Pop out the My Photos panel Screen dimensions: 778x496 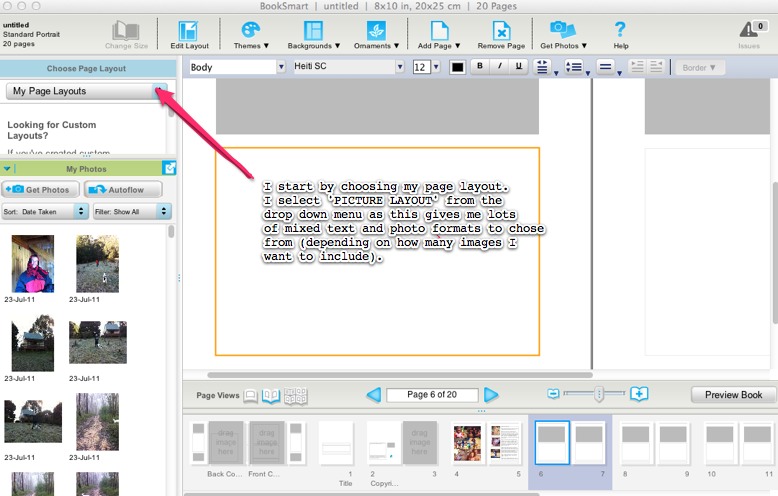point(169,168)
